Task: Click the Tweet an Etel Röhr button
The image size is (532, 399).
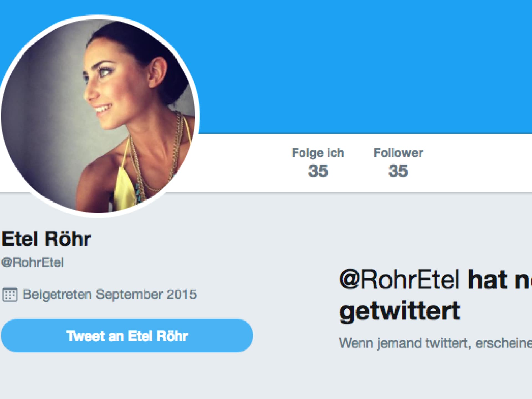Action: coord(127,336)
